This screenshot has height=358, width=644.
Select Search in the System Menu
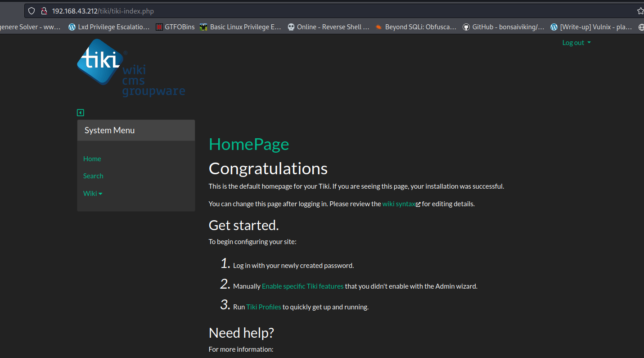pos(93,176)
